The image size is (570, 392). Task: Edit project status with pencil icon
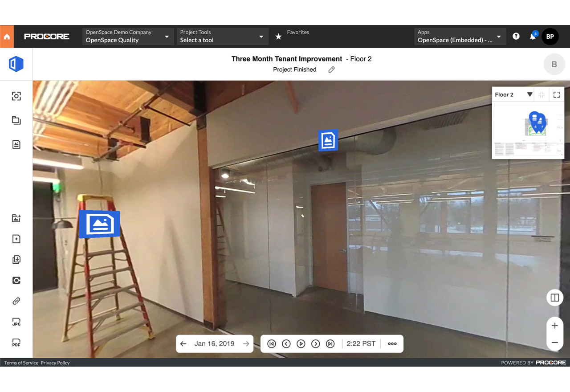click(331, 69)
